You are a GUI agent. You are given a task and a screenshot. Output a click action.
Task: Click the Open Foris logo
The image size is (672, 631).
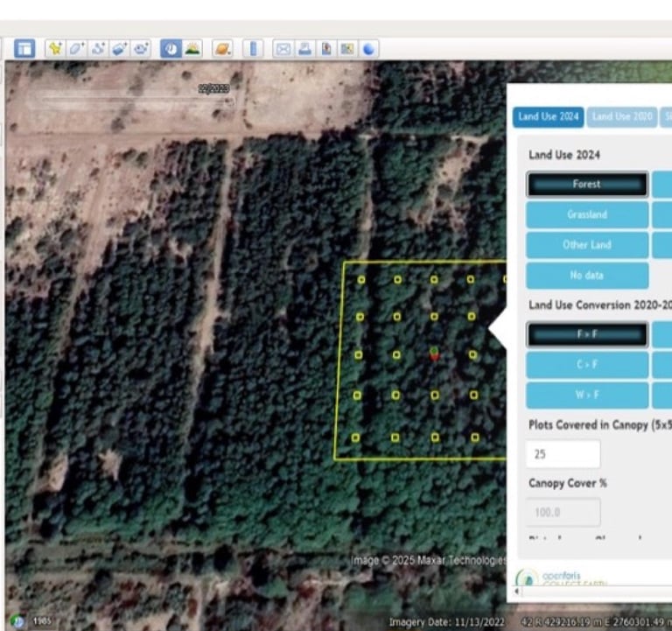pyautogui.click(x=561, y=577)
